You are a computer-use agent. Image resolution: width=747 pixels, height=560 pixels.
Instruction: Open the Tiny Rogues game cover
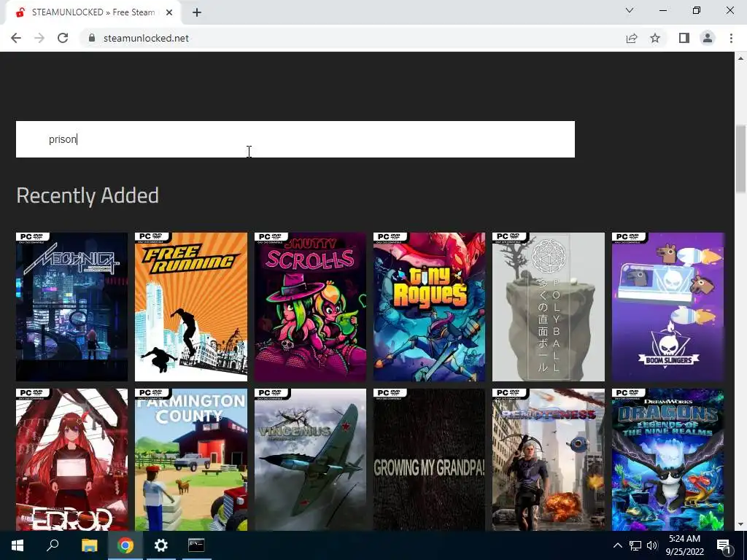(x=429, y=307)
